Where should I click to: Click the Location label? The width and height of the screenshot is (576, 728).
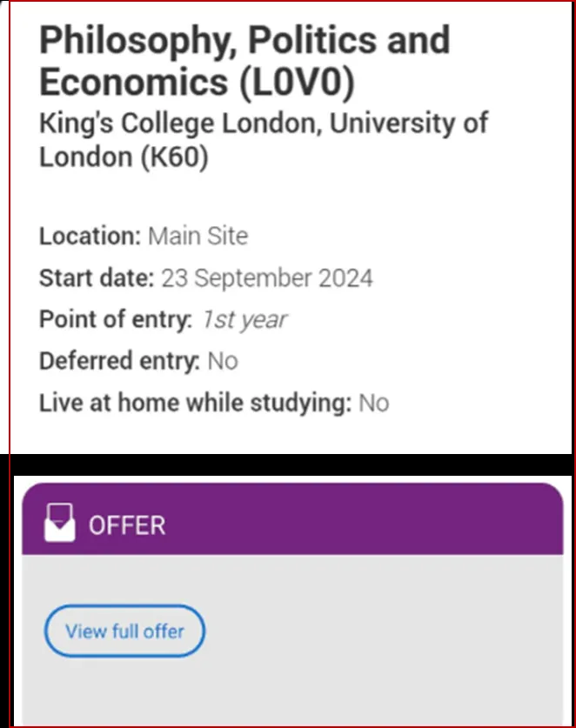90,236
